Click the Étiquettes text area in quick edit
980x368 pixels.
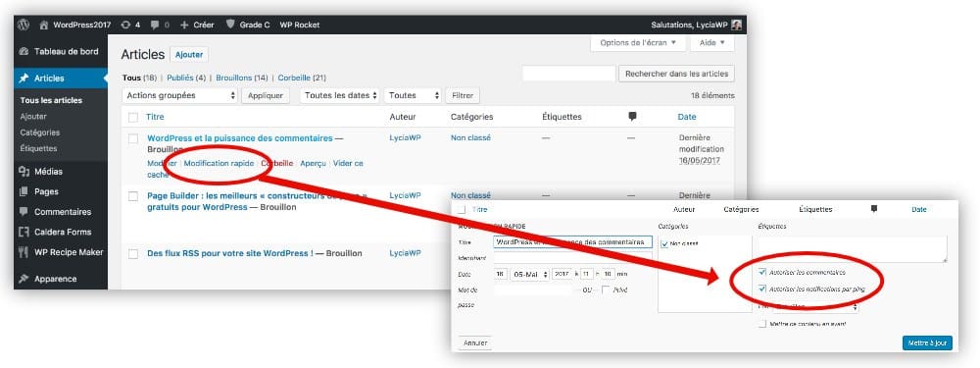[853, 249]
